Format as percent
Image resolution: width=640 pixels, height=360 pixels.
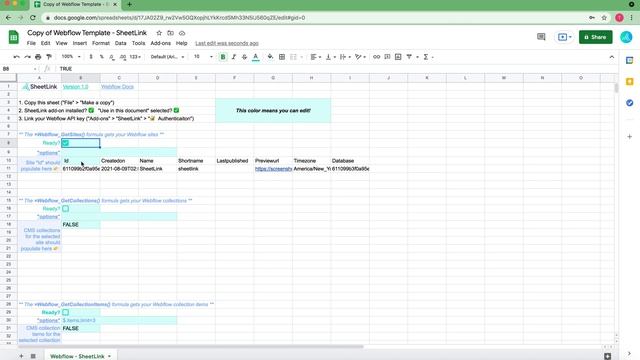pyautogui.click(x=101, y=57)
